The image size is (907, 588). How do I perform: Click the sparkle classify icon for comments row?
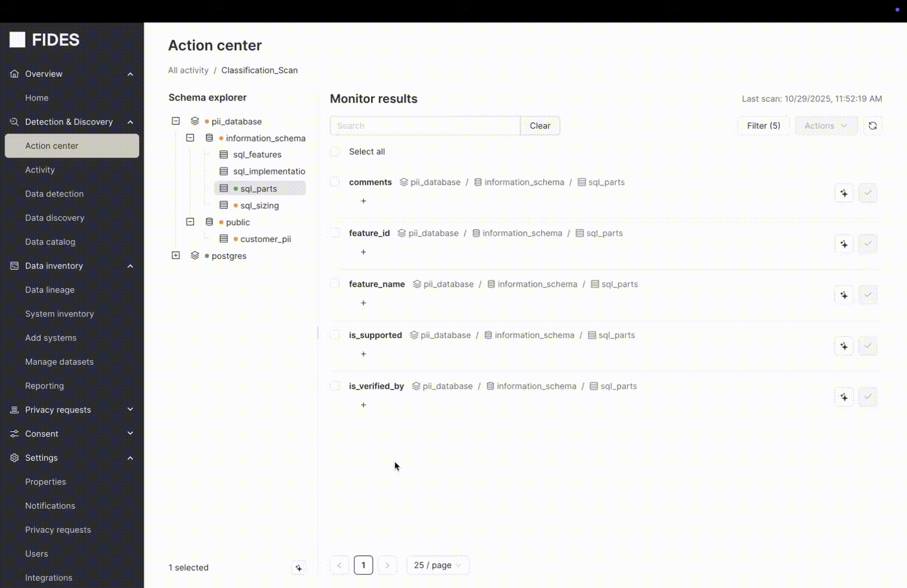[844, 193]
